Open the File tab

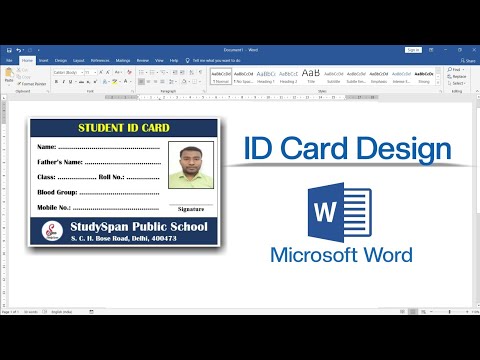9,61
